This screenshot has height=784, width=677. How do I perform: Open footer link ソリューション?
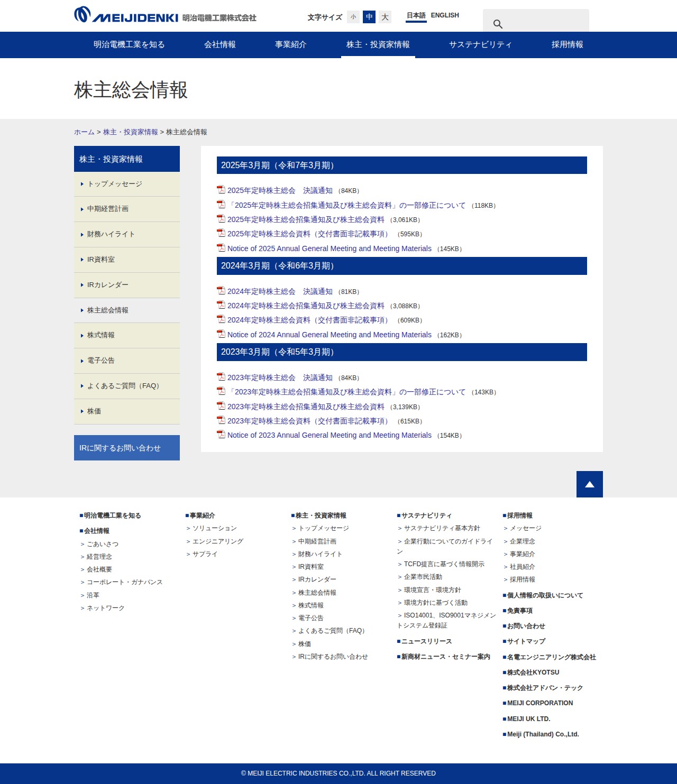215,528
